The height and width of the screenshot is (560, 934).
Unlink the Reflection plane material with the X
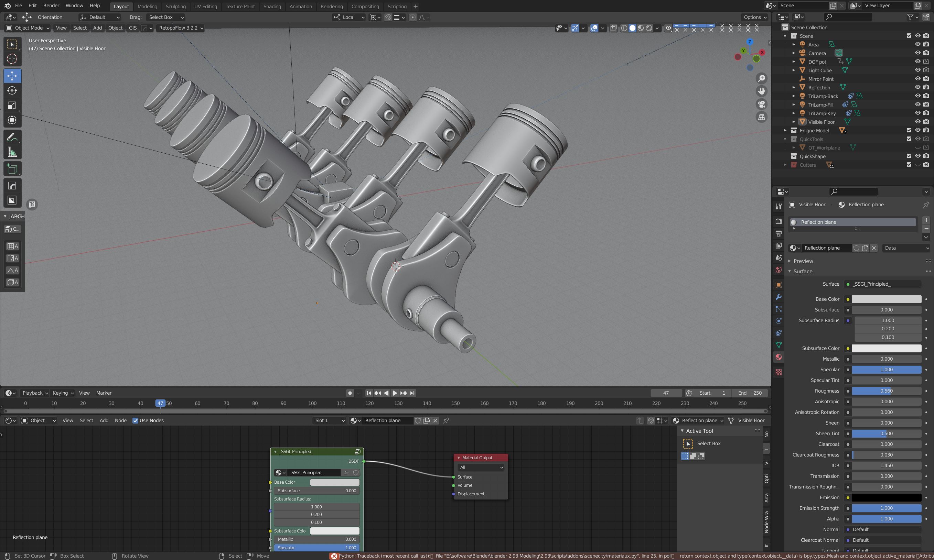click(x=874, y=248)
